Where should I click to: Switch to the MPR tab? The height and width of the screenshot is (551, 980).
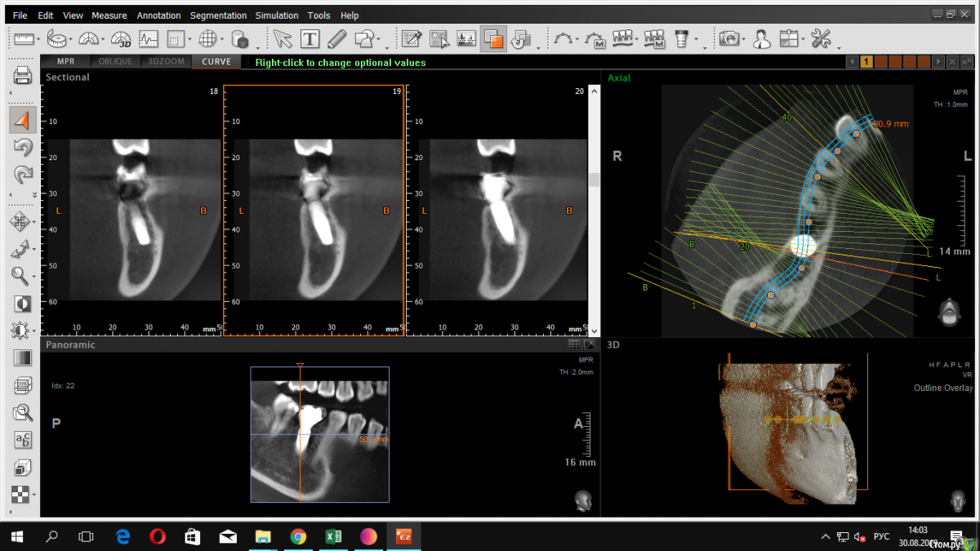66,61
